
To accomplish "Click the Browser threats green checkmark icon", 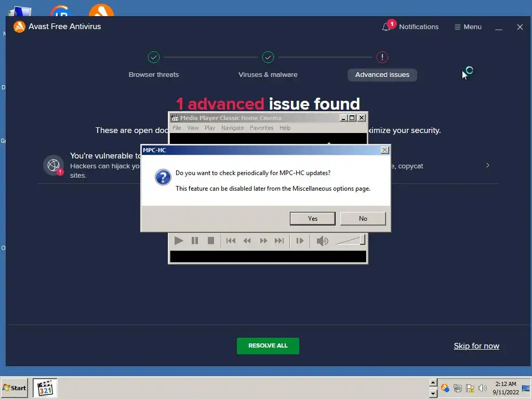I will tap(154, 57).
